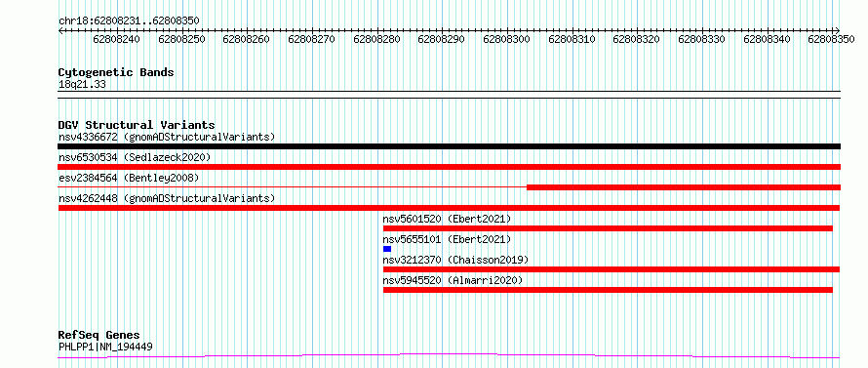Click ruler position 62808290
Viewport: 868px width, 368px height.
(x=441, y=39)
